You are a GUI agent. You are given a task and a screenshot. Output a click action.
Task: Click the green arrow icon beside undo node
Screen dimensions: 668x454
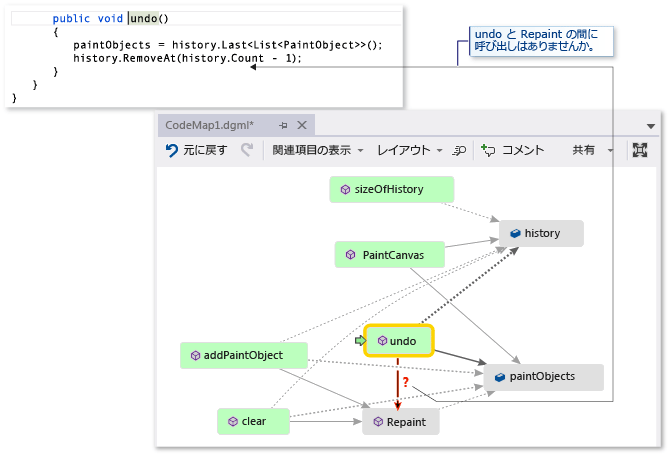pyautogui.click(x=360, y=340)
